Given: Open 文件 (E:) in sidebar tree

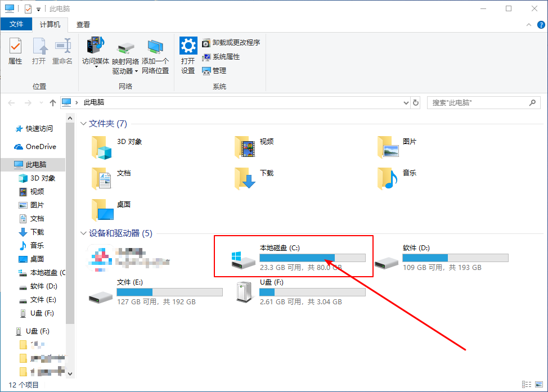Looking at the screenshot, I should (x=37, y=300).
